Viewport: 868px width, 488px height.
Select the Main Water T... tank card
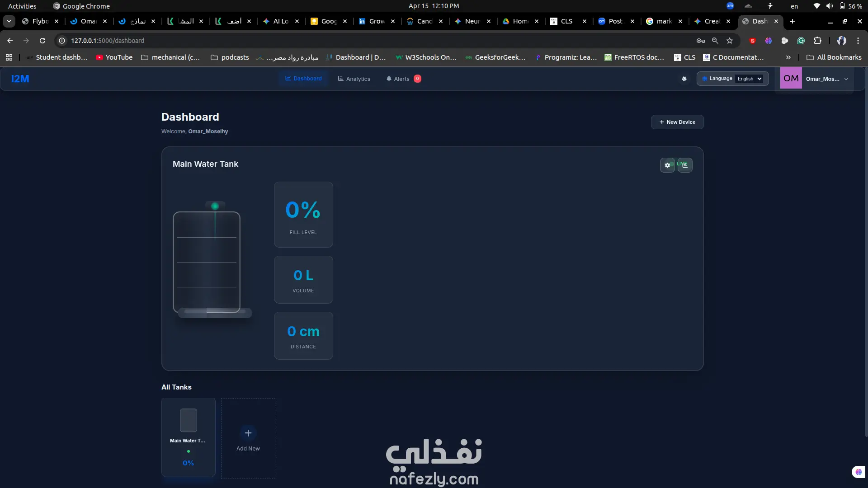[188, 437]
